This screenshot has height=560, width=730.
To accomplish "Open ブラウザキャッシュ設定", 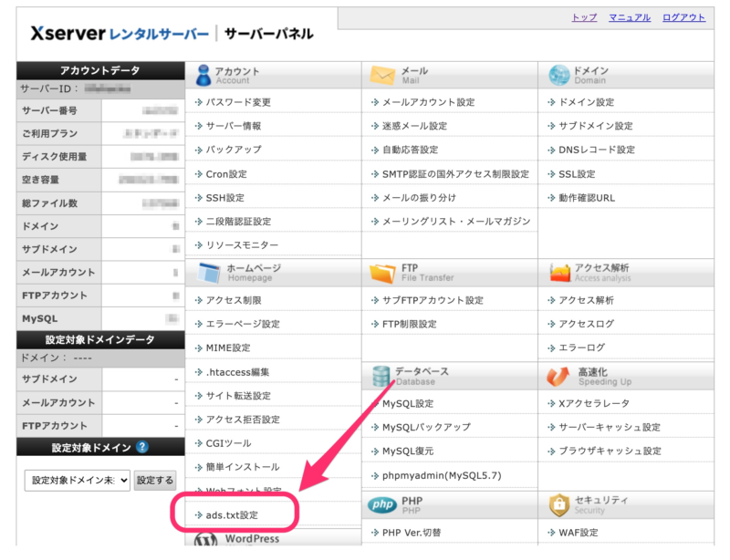I will [610, 451].
